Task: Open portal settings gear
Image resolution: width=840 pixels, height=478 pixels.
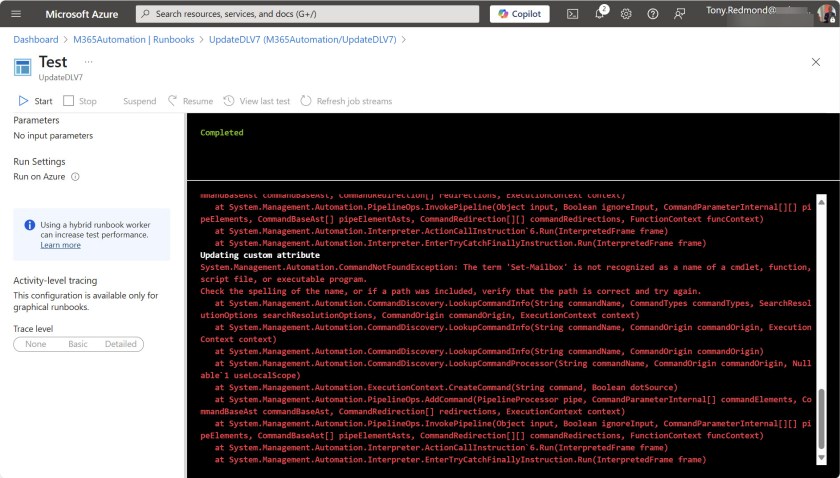Action: tap(626, 14)
